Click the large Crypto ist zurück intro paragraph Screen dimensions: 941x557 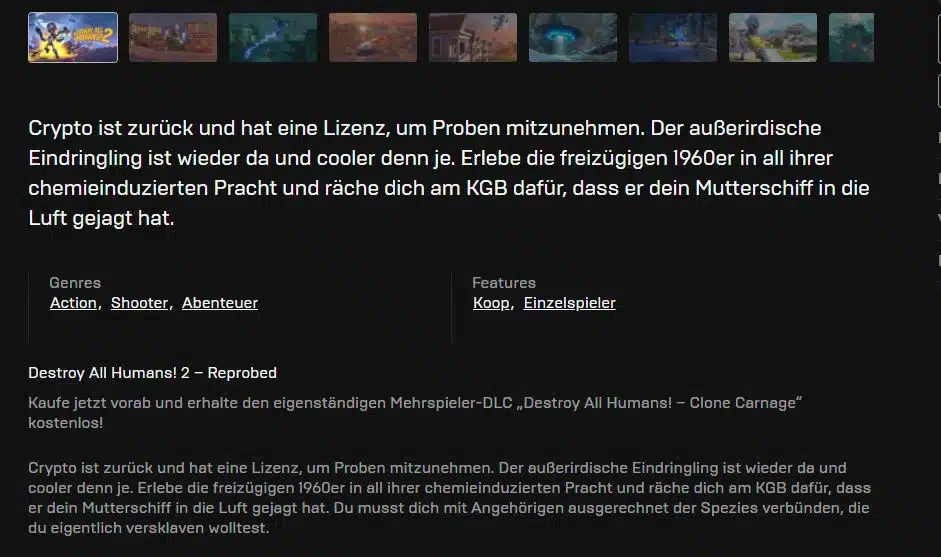(x=449, y=173)
